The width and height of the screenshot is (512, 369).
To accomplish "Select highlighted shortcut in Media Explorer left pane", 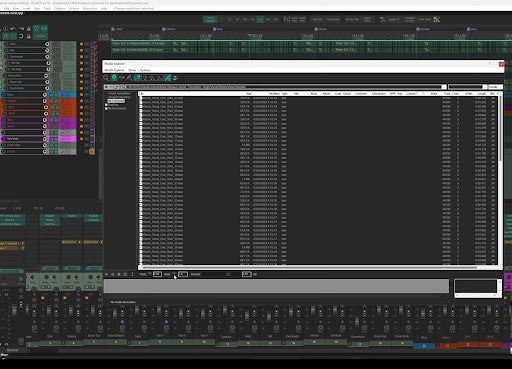I will (x=116, y=101).
